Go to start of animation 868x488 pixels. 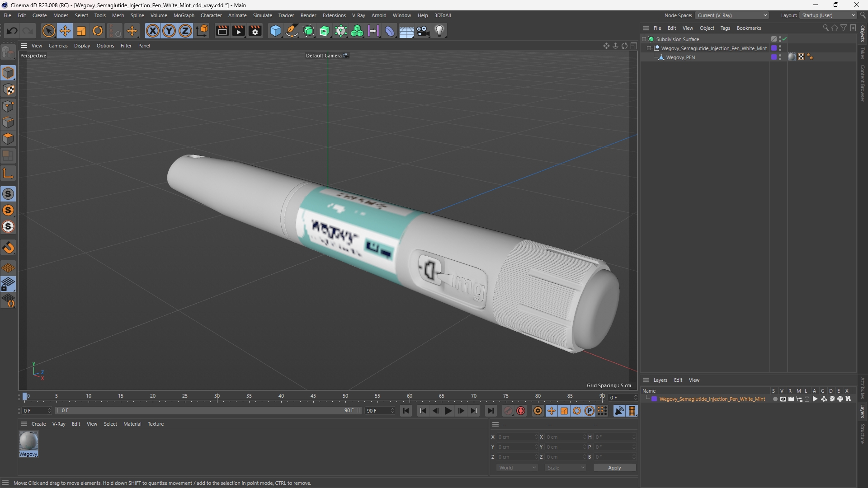[406, 411]
